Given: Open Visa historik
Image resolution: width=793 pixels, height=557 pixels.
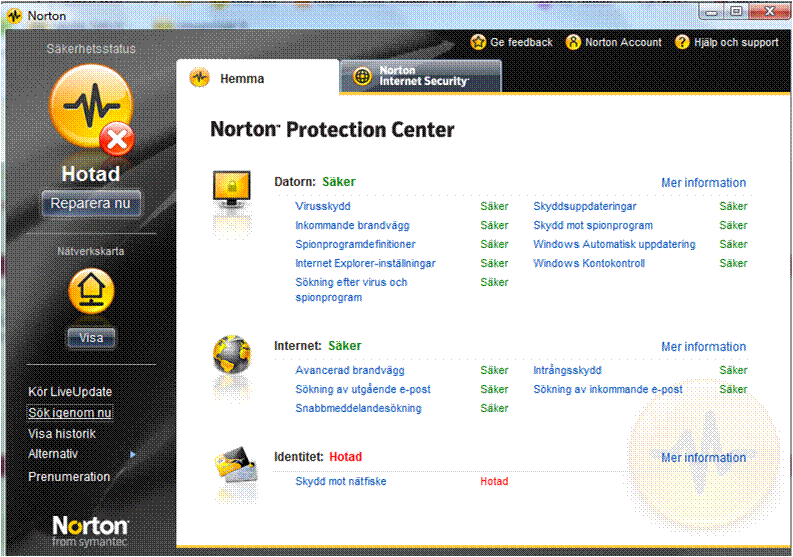Looking at the screenshot, I should coord(62,434).
